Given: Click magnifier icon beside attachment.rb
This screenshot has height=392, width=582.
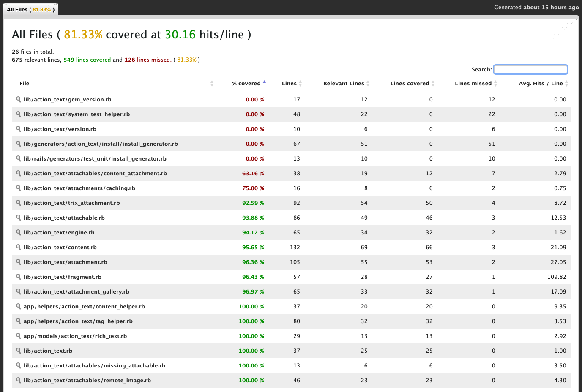Looking at the screenshot, I should pyautogui.click(x=19, y=262).
